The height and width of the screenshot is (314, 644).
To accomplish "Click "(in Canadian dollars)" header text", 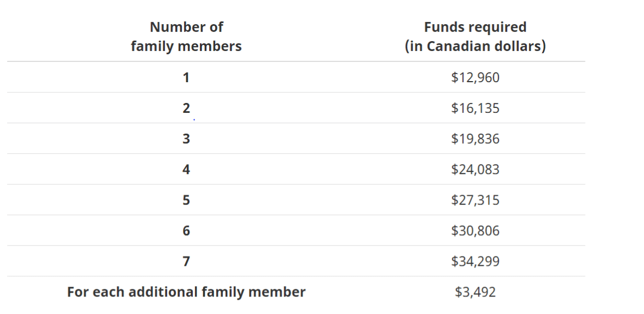I will pyautogui.click(x=475, y=45).
